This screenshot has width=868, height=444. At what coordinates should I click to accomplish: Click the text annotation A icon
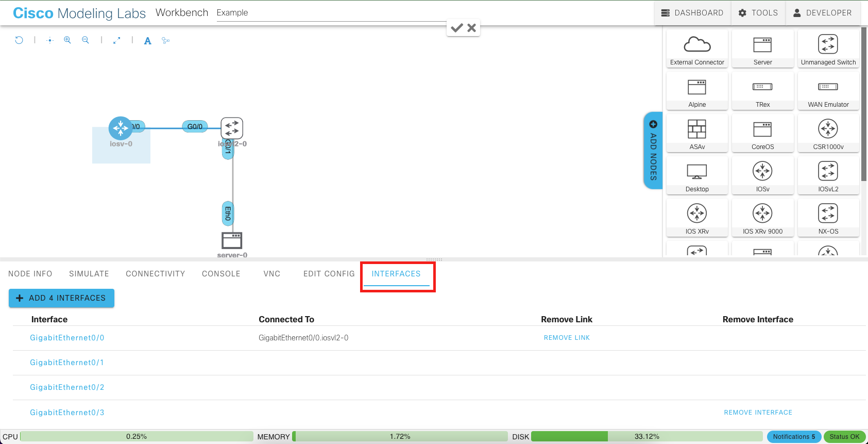(148, 41)
